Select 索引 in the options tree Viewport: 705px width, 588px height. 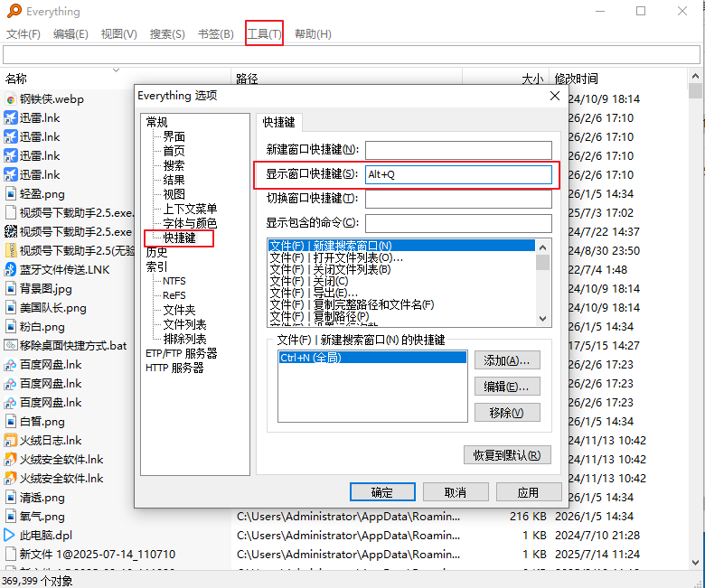coord(157,266)
